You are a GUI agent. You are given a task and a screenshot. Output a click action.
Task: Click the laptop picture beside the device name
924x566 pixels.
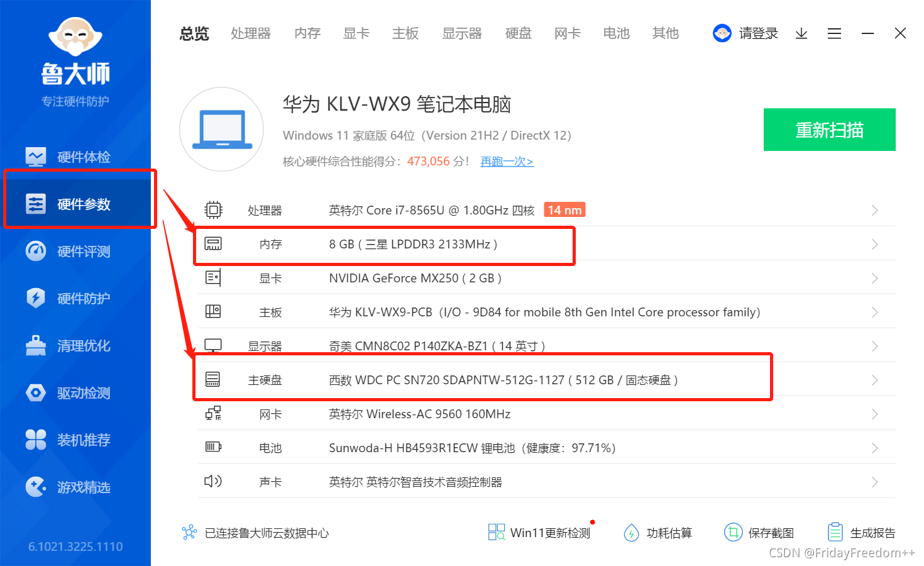[221, 130]
